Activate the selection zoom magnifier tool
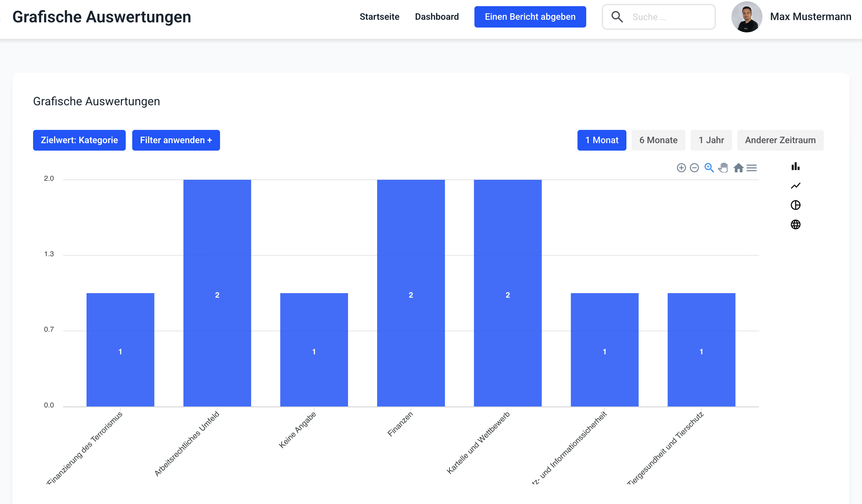 [709, 168]
